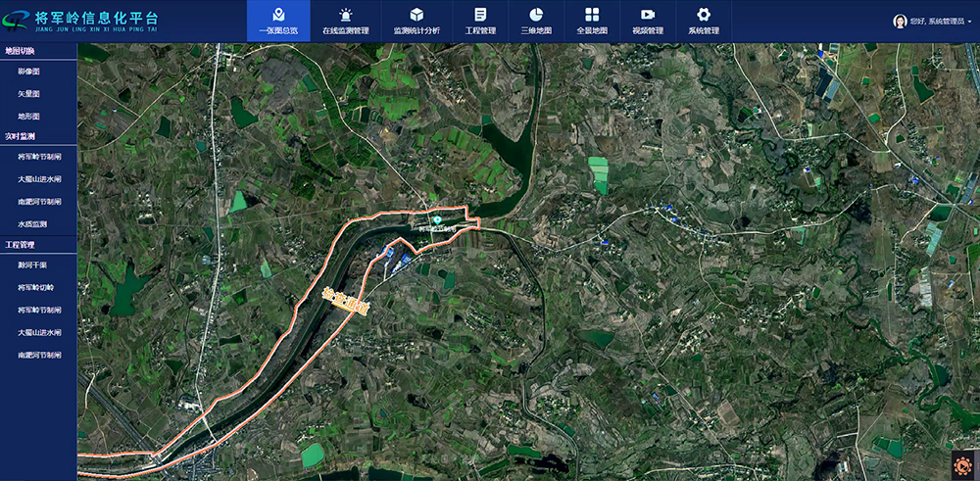Select 将军岭切岭 in the sidebar
980x481 pixels.
36,288
